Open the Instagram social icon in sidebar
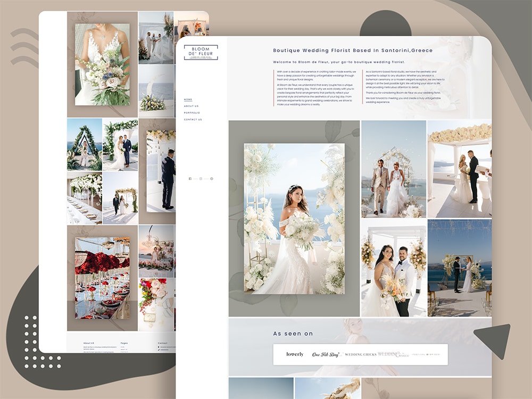Screen dimensions: 532x399 (201, 179)
